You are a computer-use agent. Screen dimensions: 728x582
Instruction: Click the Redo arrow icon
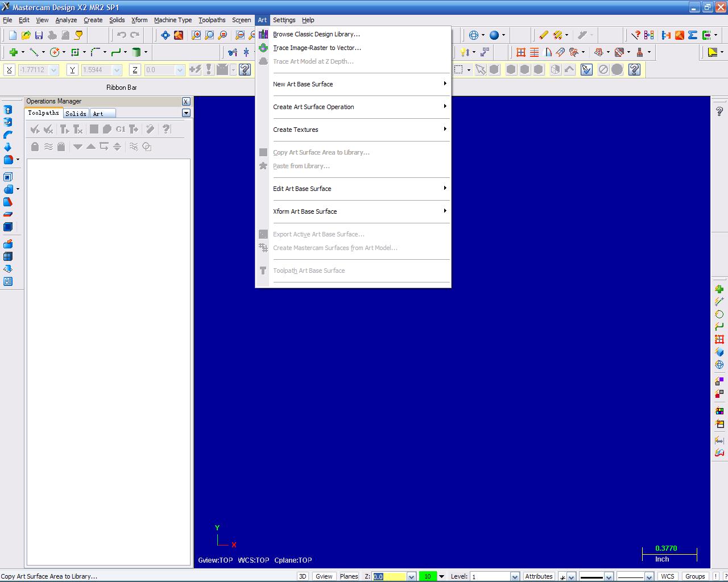tap(135, 35)
